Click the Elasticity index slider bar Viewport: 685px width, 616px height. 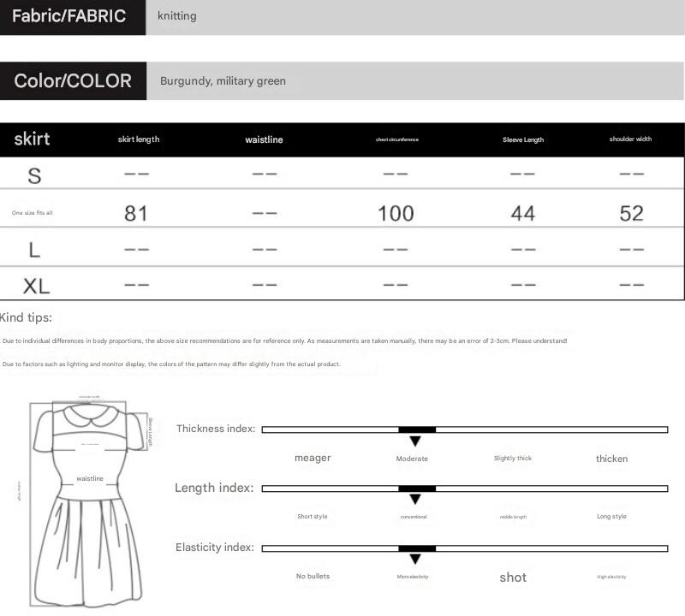[464, 548]
